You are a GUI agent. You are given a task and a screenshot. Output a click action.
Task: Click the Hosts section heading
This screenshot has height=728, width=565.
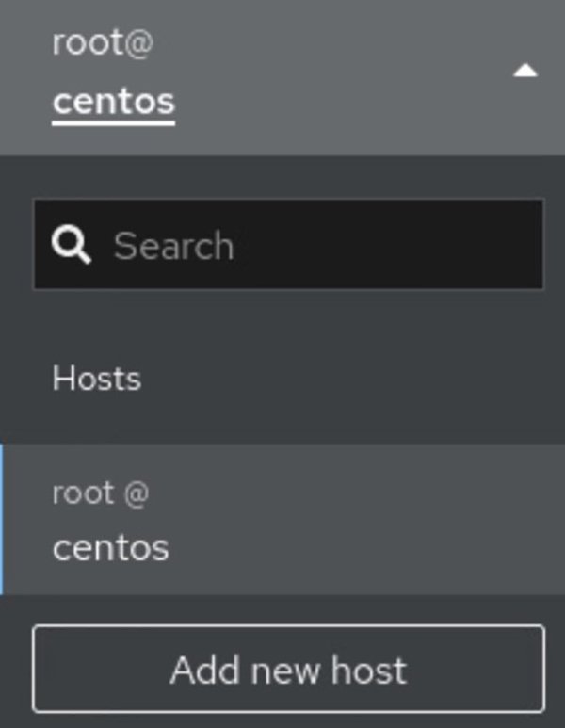(x=96, y=379)
